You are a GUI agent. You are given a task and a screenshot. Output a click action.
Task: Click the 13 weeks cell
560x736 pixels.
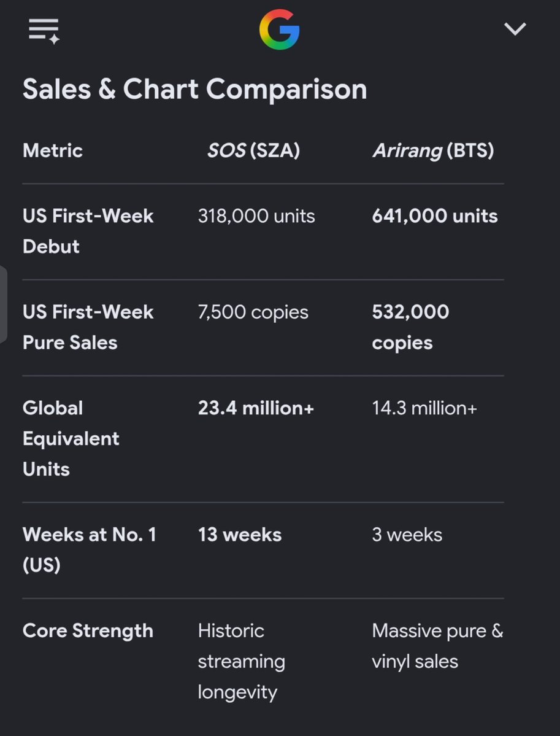(x=240, y=535)
